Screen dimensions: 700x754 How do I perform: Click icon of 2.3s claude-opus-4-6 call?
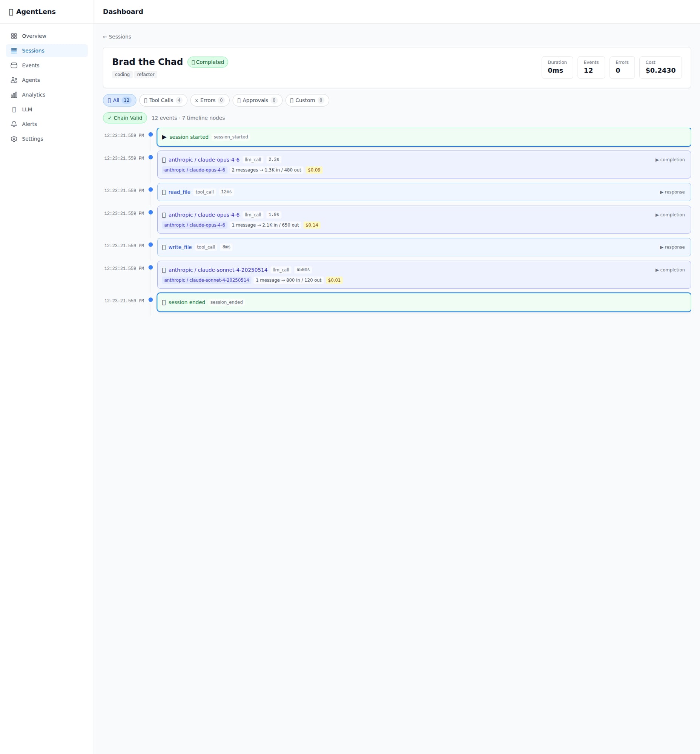164,160
